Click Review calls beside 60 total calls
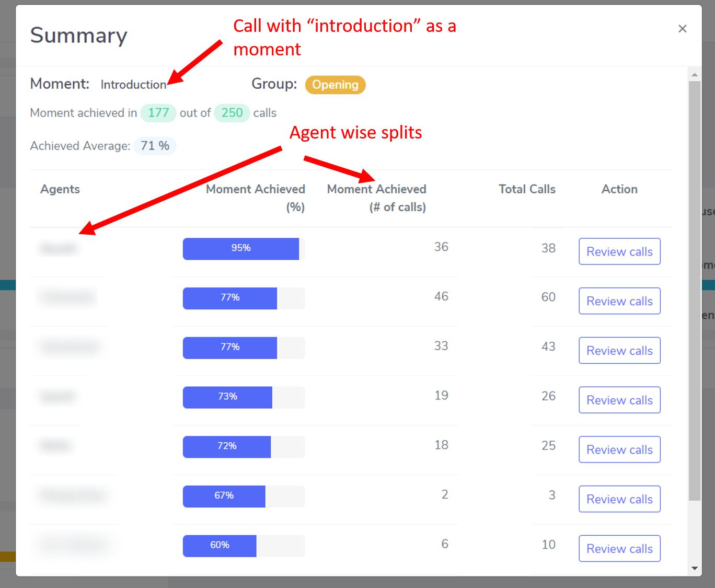715x588 pixels. tap(619, 301)
